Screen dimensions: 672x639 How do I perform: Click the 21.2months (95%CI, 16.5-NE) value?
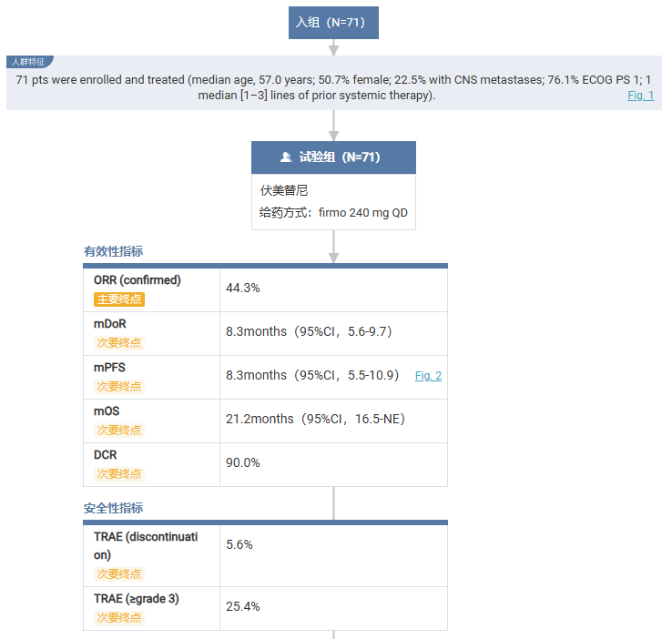click(x=315, y=419)
